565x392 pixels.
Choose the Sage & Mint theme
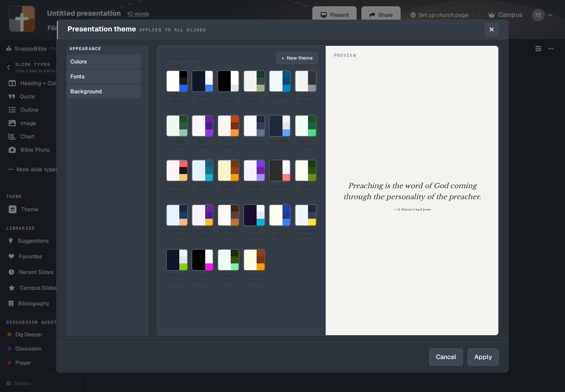pyautogui.click(x=228, y=260)
